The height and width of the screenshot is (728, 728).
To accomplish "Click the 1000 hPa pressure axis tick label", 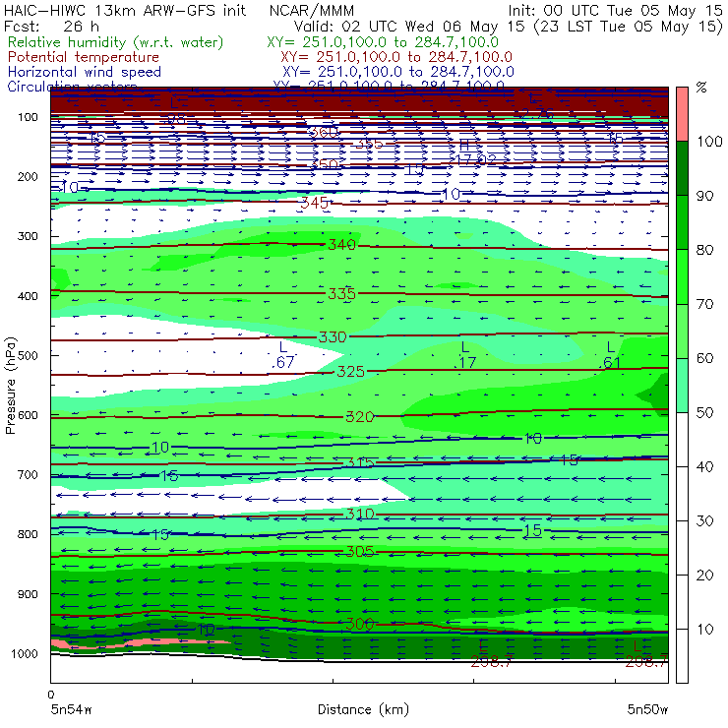I will tap(25, 653).
